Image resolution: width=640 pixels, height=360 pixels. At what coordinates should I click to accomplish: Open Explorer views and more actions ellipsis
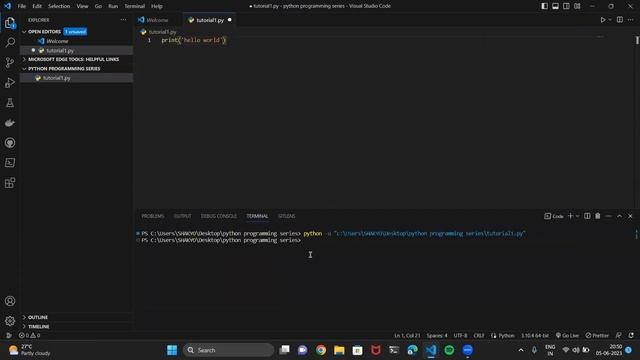pyautogui.click(x=123, y=20)
